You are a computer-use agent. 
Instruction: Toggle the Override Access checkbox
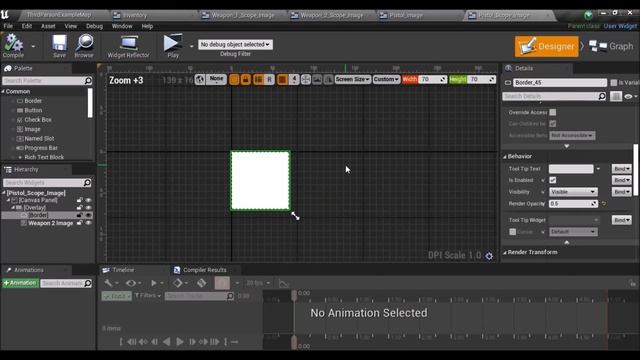[553, 112]
